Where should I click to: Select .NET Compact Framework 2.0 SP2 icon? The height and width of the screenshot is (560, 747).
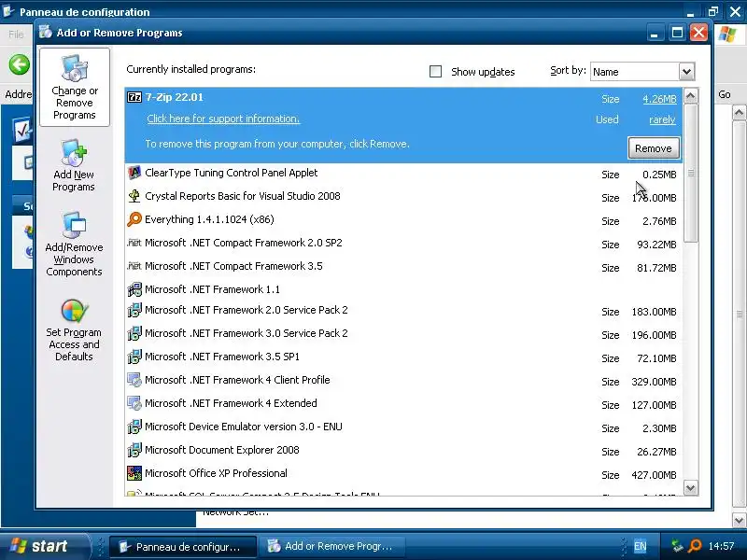(134, 243)
